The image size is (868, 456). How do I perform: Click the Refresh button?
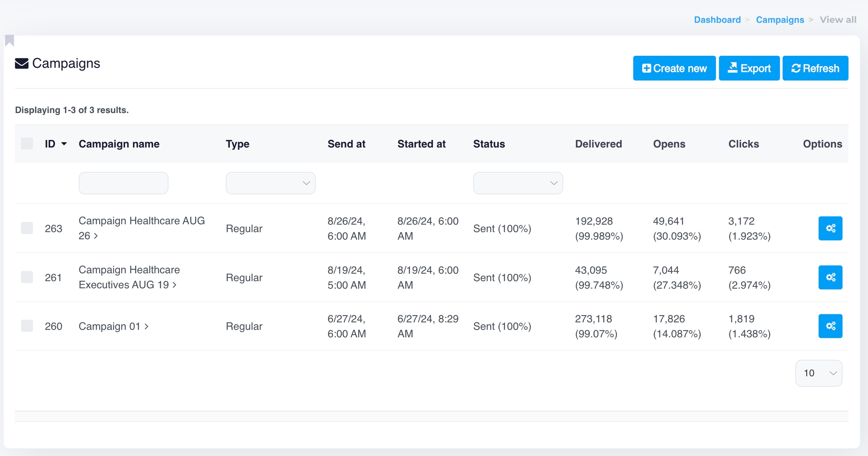(x=815, y=68)
